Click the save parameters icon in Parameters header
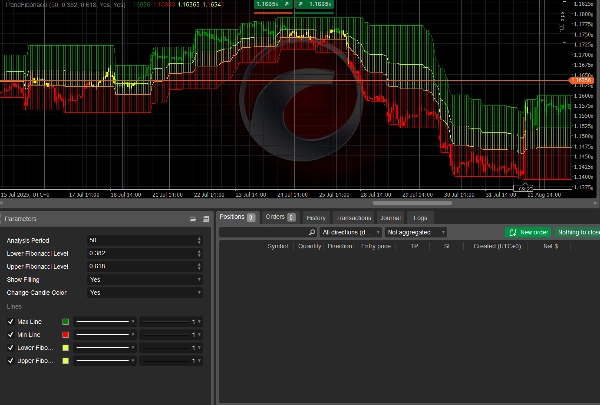 tap(206, 219)
